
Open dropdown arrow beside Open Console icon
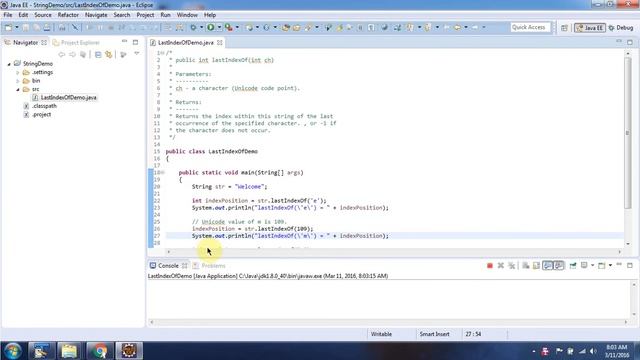point(610,266)
